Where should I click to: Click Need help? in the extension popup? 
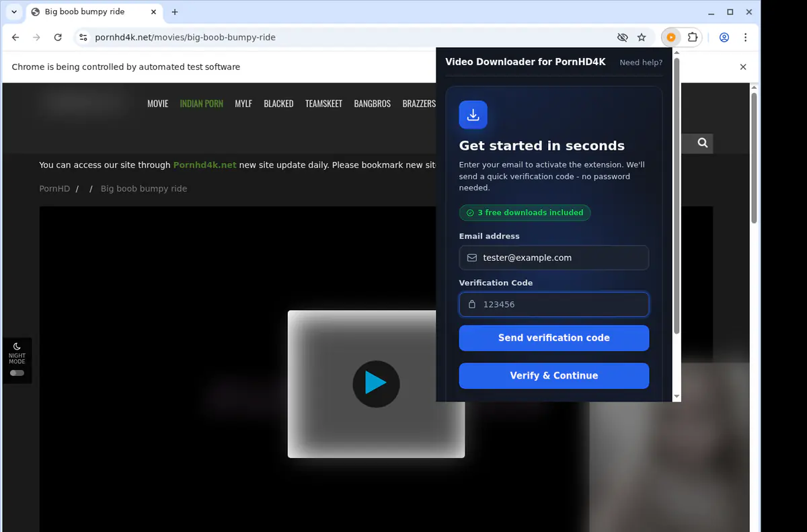coord(641,63)
